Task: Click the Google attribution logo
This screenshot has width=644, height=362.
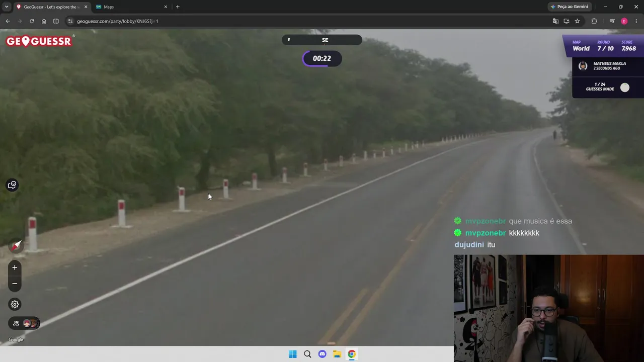Action: pos(16,339)
